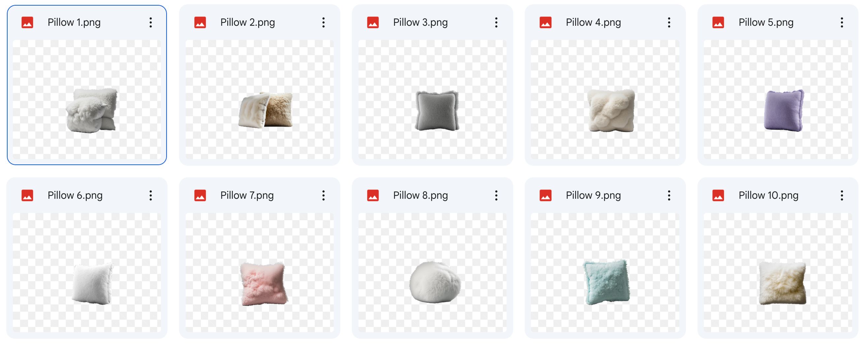Screen dimensions: 868x346
Task: Click the Pillow 2.png file name
Action: click(248, 22)
